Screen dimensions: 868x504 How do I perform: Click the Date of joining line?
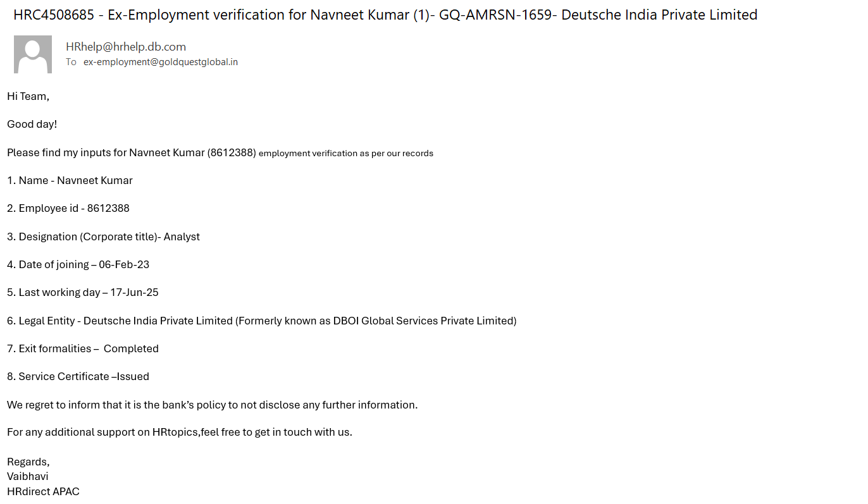pos(78,265)
